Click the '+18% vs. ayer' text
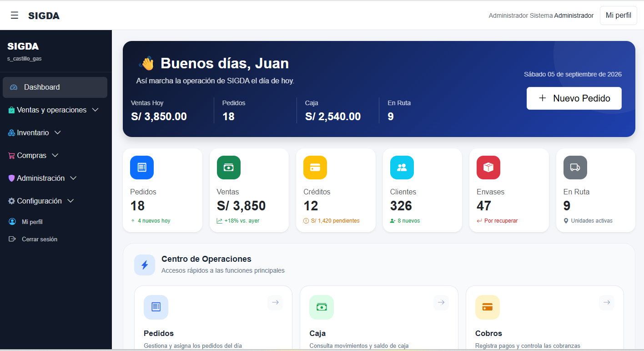 pos(242,221)
